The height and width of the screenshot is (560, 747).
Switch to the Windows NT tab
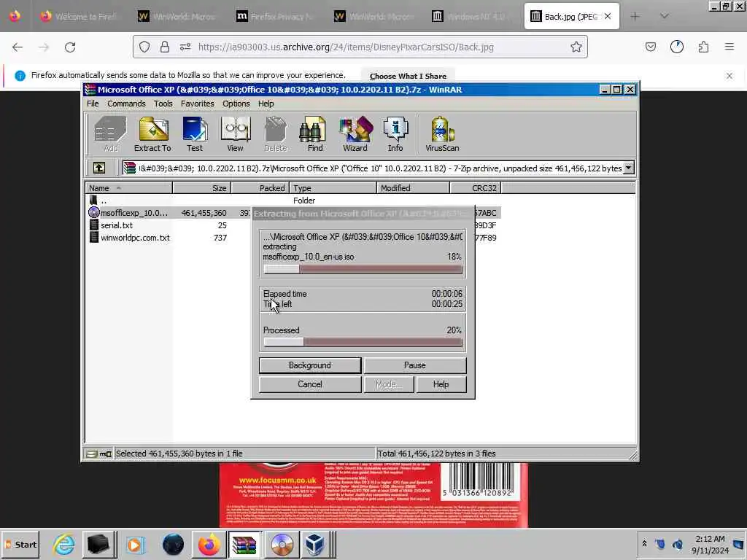tap(473, 17)
